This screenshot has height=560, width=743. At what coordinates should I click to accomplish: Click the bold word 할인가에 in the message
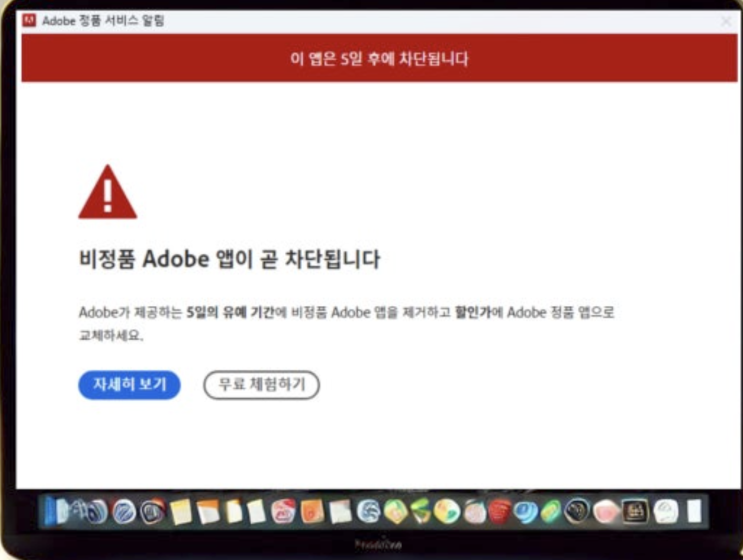tap(479, 312)
